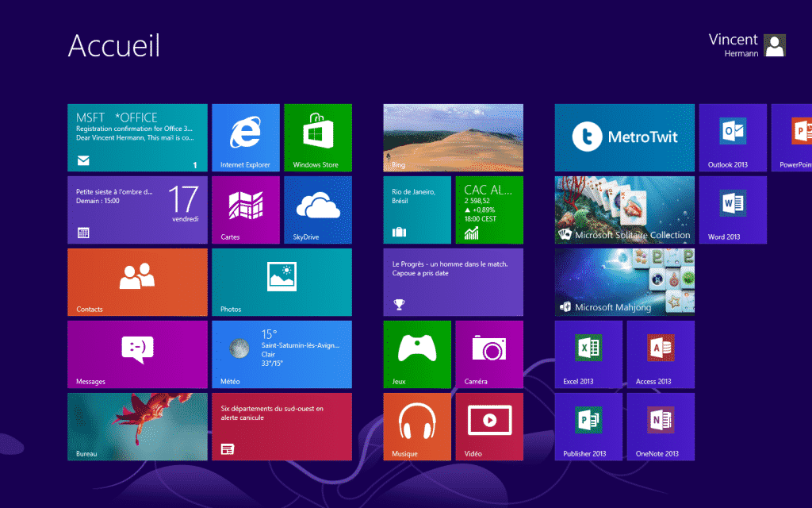The width and height of the screenshot is (812, 508).
Task: Start Publisher 2013
Action: [x=588, y=426]
